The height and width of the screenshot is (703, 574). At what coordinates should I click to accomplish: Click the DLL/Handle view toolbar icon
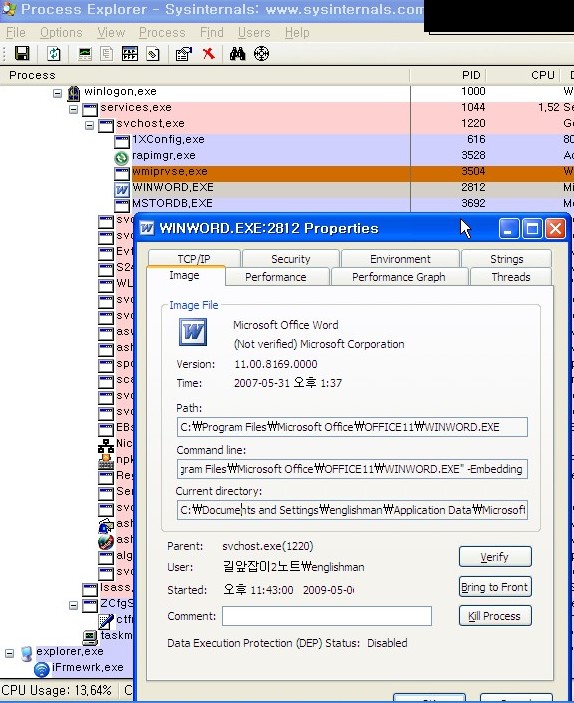coord(153,54)
